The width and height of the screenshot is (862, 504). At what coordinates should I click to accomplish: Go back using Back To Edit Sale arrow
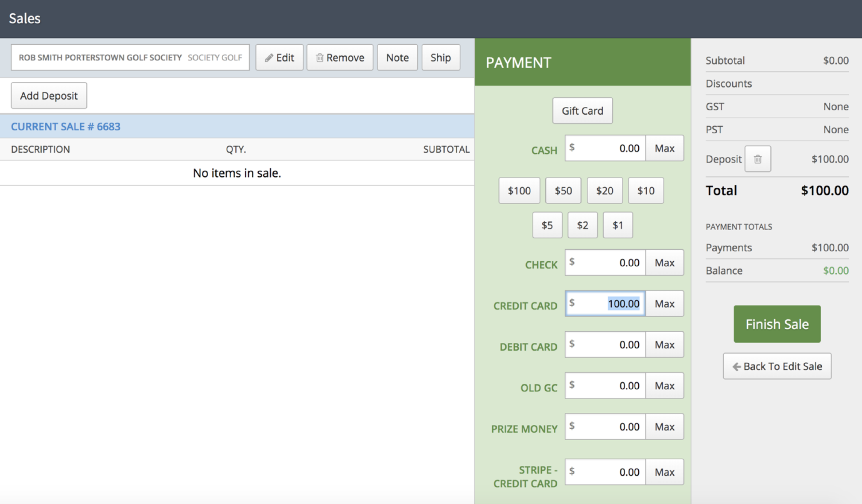click(x=777, y=366)
